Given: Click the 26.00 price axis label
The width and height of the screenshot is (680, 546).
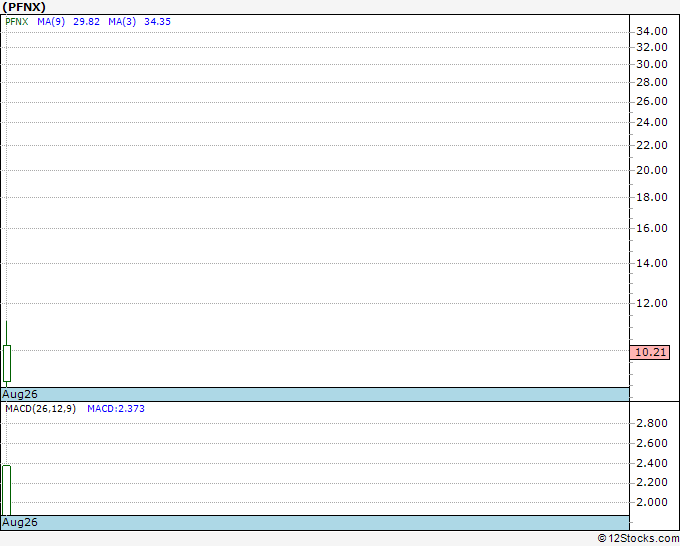Looking at the screenshot, I should click(652, 101).
